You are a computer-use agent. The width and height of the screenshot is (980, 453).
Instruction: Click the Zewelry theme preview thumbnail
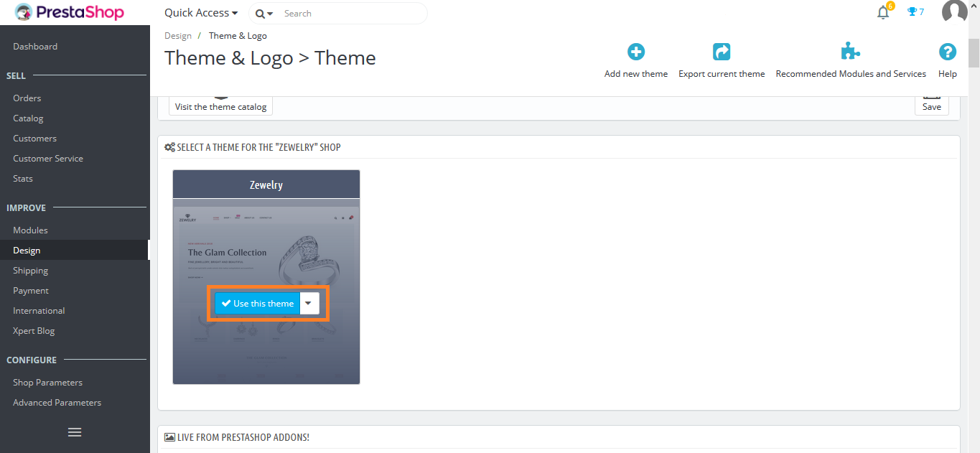coord(266,292)
